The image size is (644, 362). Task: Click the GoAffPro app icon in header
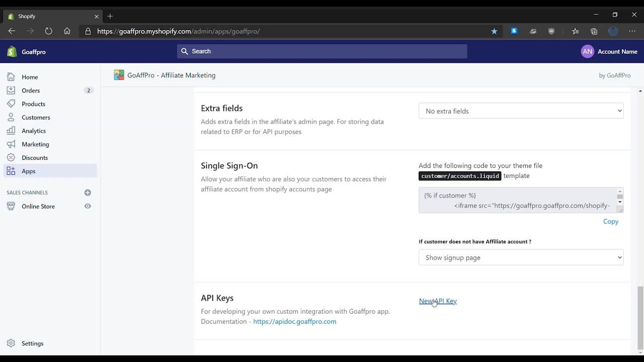click(x=119, y=75)
